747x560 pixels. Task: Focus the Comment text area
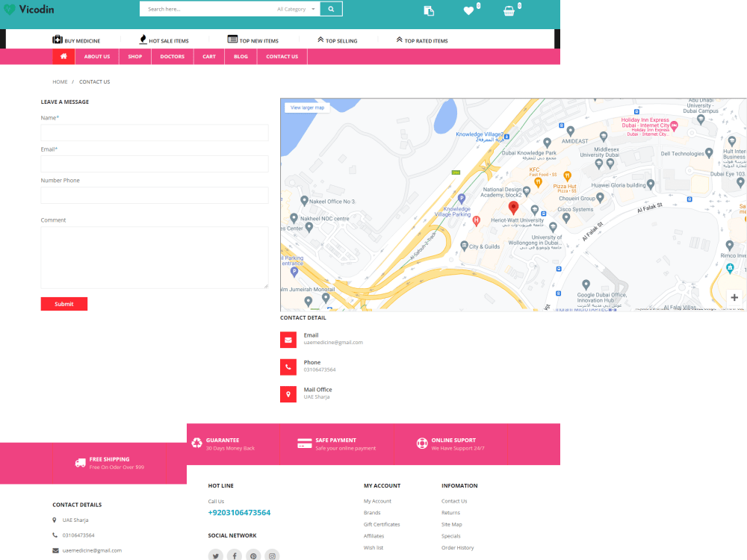[x=155, y=258]
